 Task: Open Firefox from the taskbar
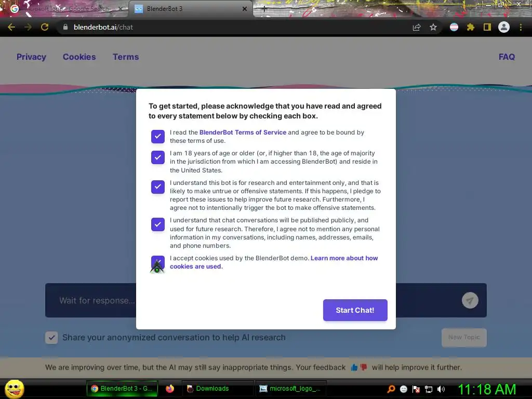pos(170,389)
